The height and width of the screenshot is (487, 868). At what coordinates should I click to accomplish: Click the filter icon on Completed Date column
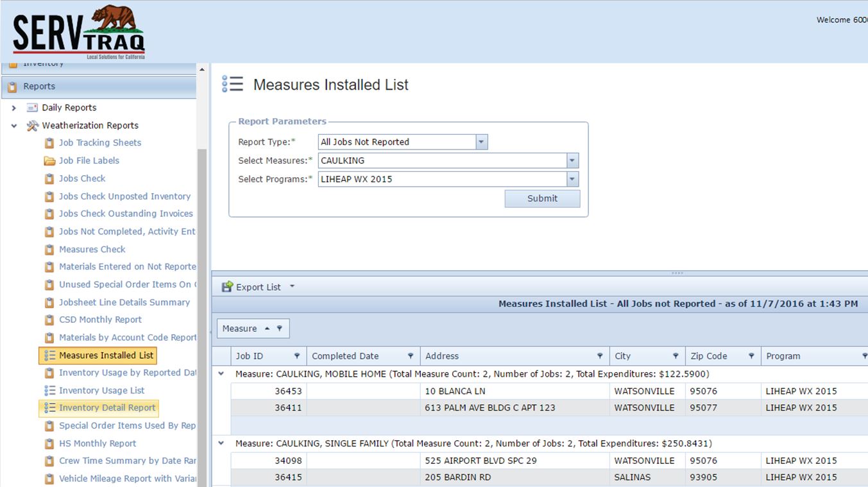(411, 355)
